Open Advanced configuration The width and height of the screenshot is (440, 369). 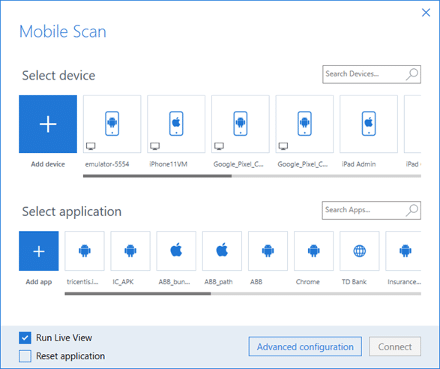tap(305, 347)
